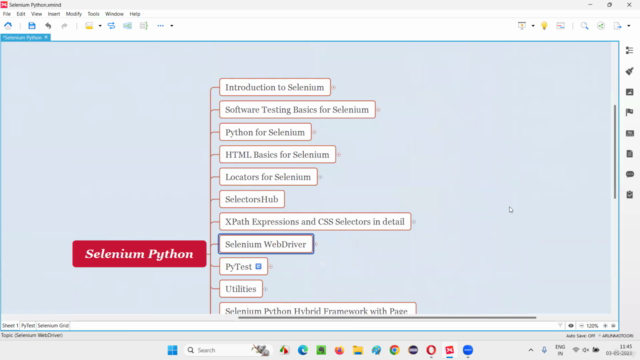Viewport: 640px width, 360px height.
Task: Open the Tools menu
Action: point(93,14)
